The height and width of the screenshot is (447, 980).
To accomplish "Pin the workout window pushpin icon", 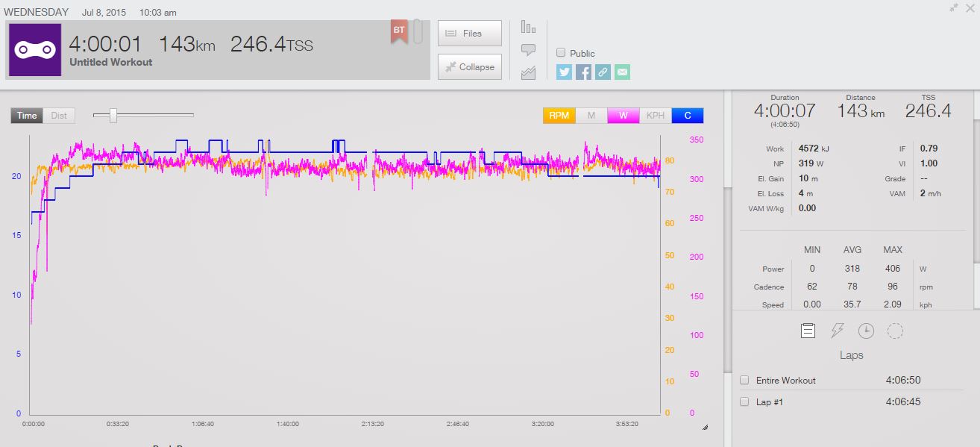I will coord(954,7).
